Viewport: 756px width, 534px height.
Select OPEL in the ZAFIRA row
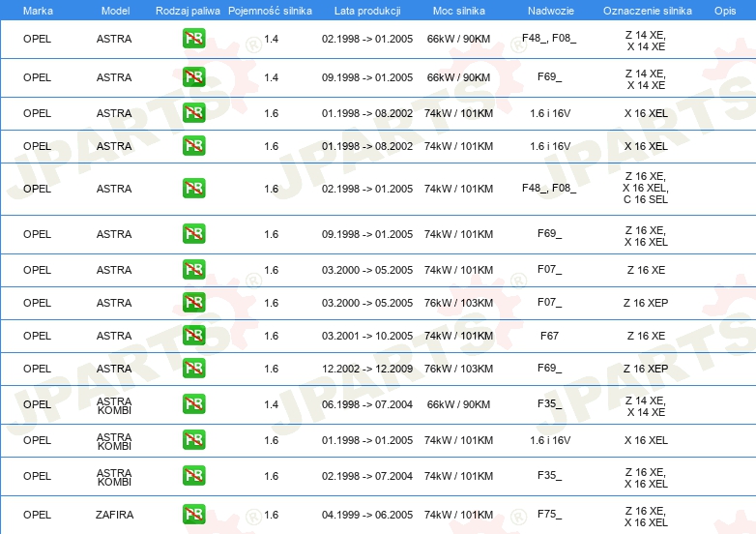coord(37,515)
